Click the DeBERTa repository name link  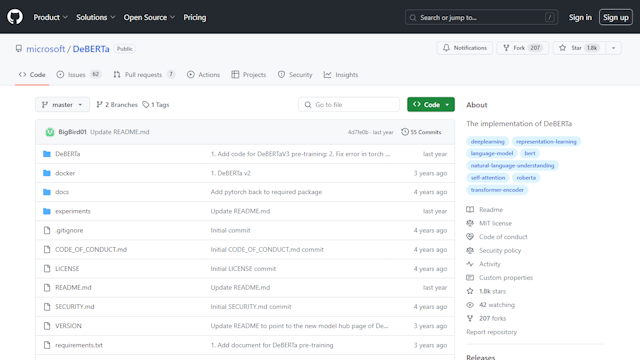pos(91,49)
